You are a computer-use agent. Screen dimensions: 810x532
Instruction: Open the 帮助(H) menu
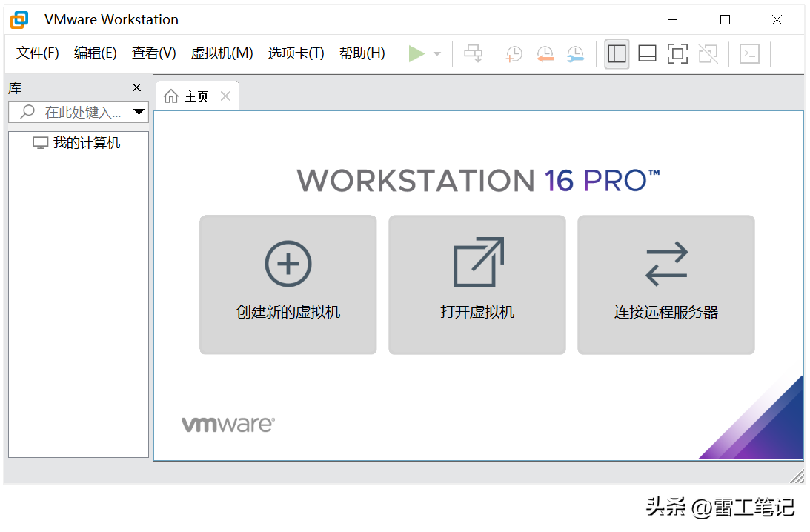[361, 53]
